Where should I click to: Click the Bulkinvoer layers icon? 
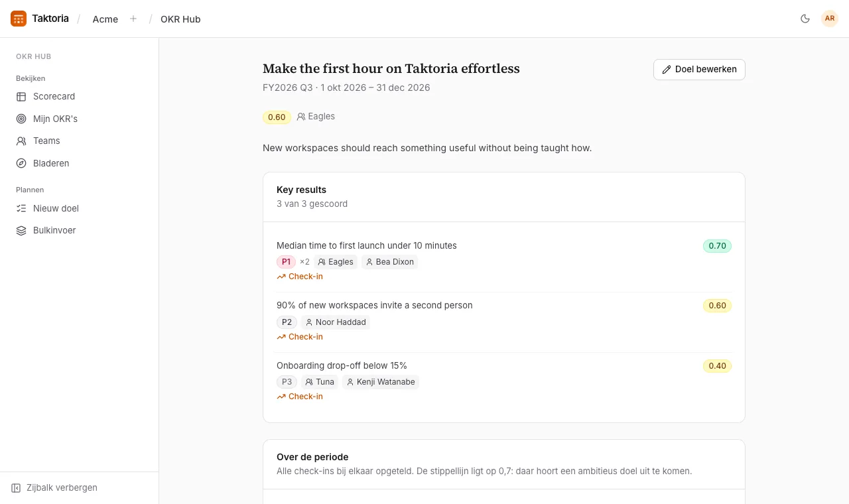click(x=21, y=230)
